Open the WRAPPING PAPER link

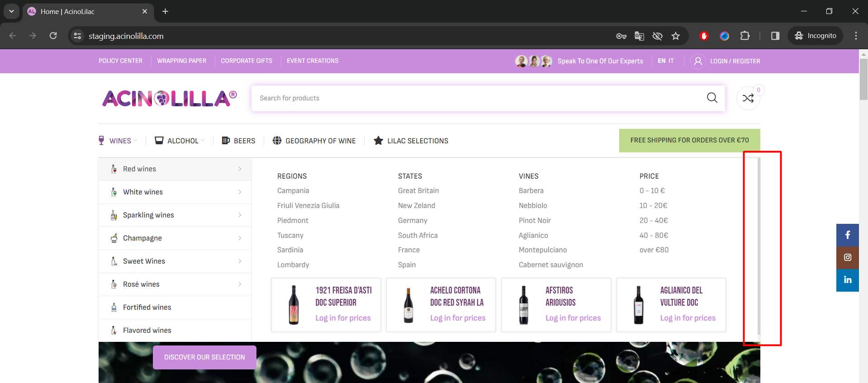[182, 61]
